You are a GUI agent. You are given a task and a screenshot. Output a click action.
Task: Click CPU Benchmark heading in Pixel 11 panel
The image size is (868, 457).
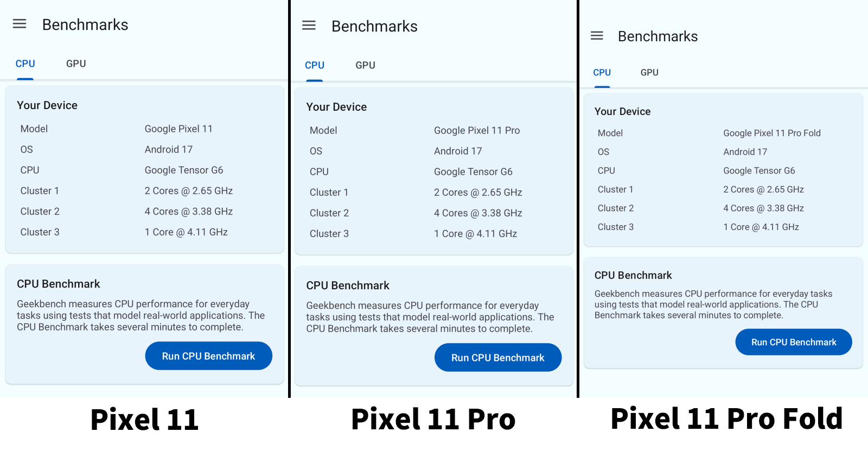click(59, 284)
